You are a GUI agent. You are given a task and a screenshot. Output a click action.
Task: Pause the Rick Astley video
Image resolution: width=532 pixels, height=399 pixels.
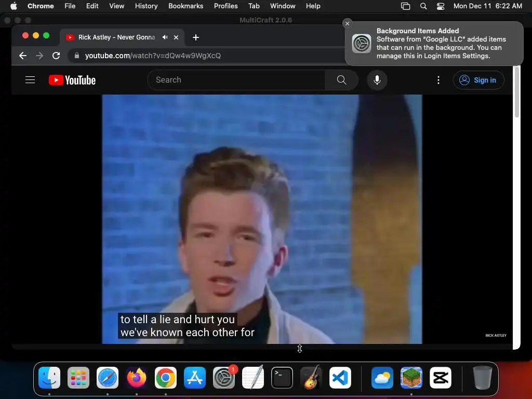click(x=262, y=219)
